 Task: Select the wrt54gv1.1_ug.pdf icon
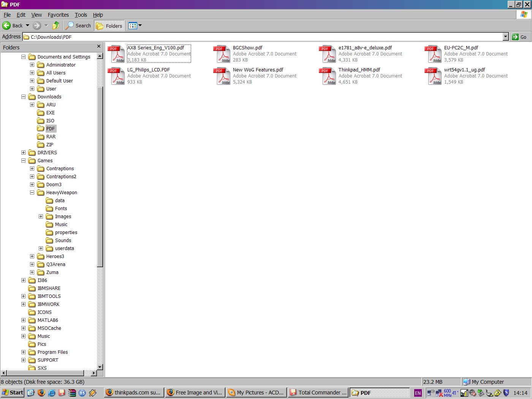point(433,76)
